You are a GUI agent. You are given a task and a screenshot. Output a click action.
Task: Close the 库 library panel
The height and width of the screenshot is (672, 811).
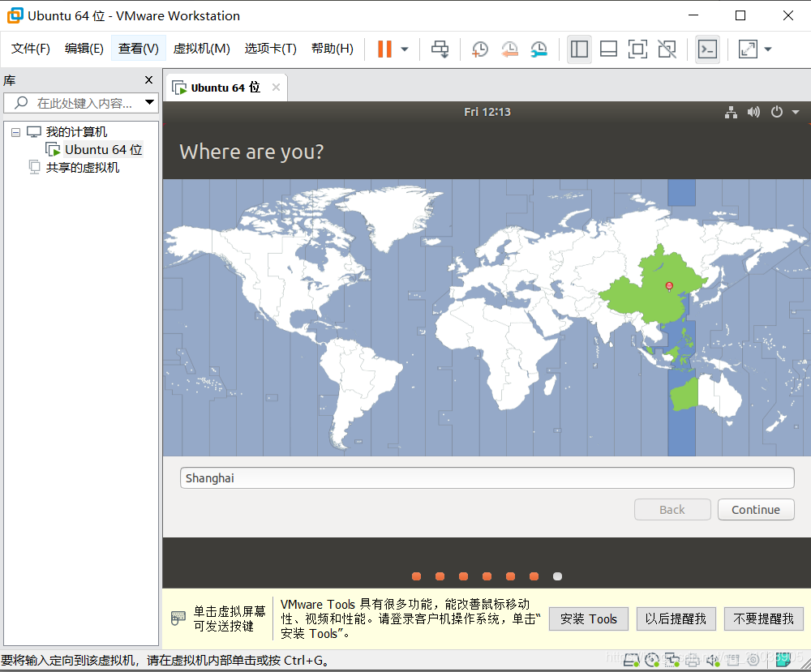[149, 80]
